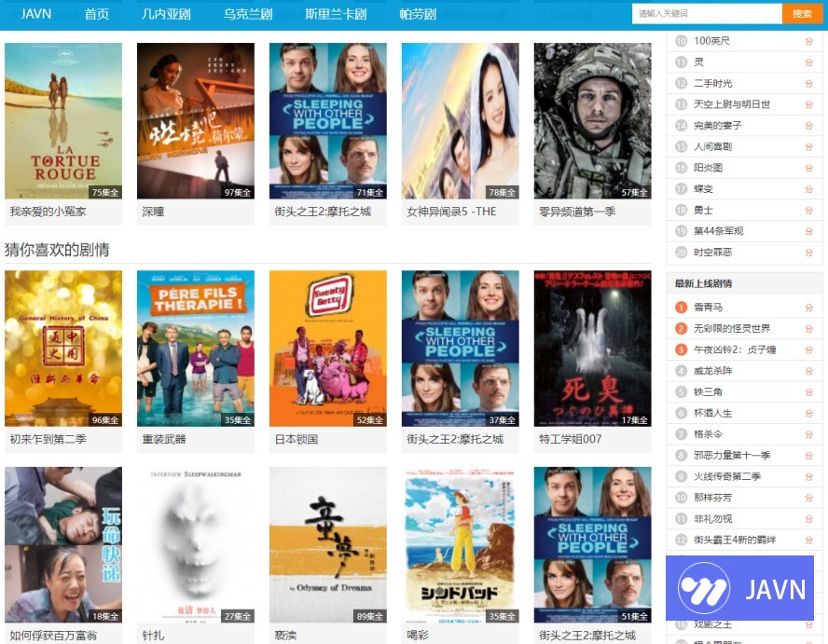Open the La Tortue Rouge poster 75集全

(63, 121)
